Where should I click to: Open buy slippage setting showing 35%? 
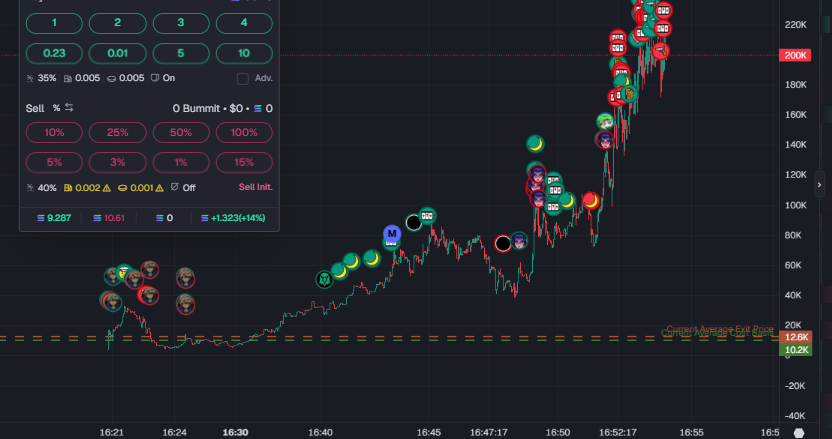[41, 78]
